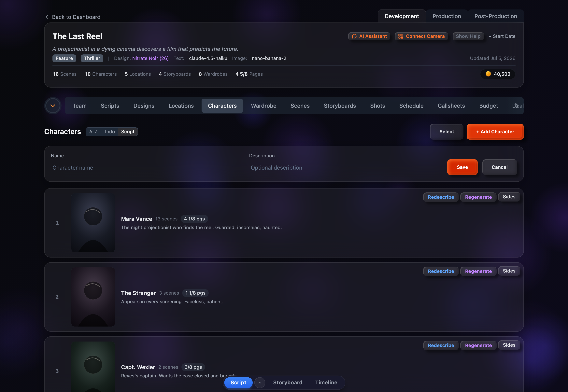Add a Start Date
Screen dimensions: 568x392
point(502,36)
